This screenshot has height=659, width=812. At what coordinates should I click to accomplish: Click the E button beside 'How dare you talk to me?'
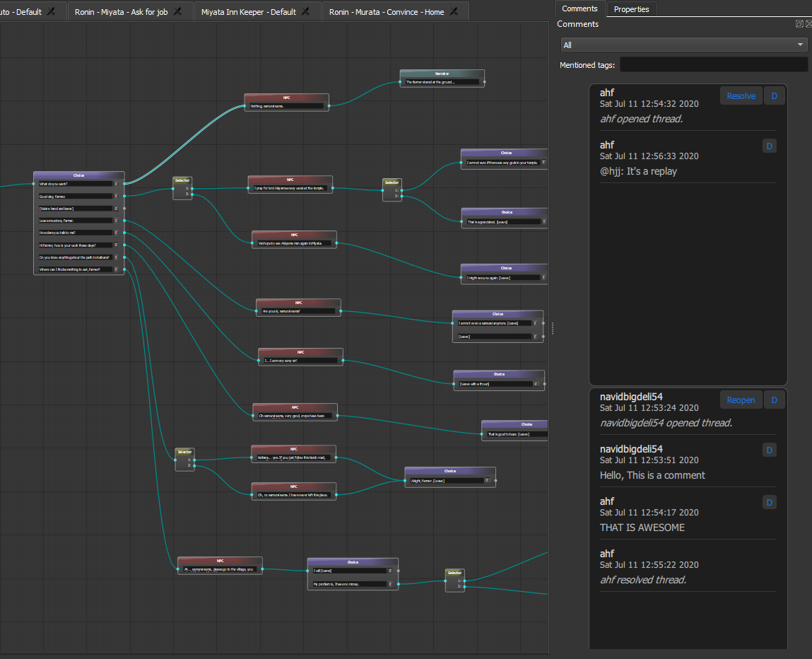point(116,233)
